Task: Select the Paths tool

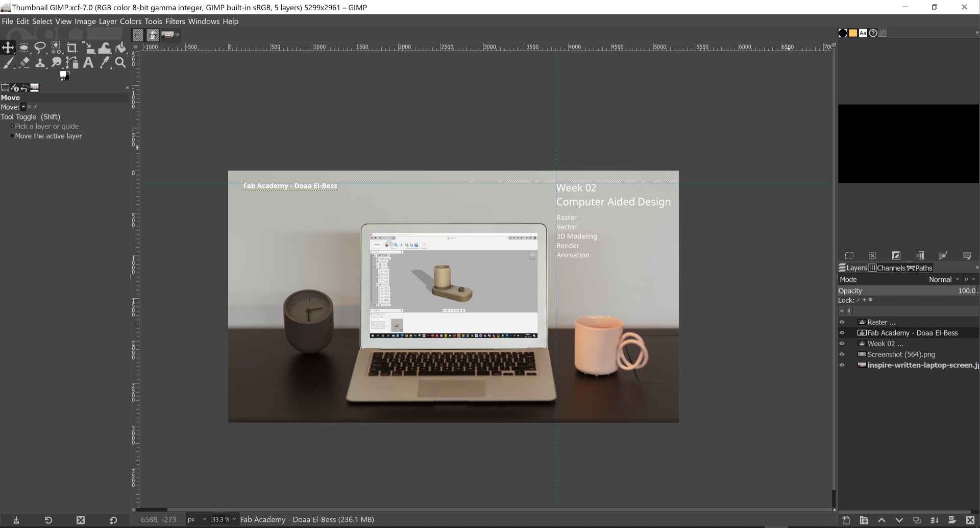Action: [72, 63]
